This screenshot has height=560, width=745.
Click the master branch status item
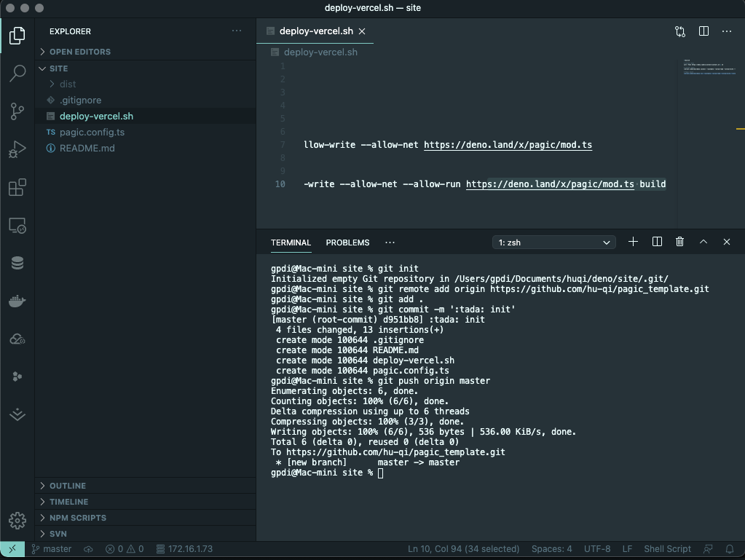(51, 548)
